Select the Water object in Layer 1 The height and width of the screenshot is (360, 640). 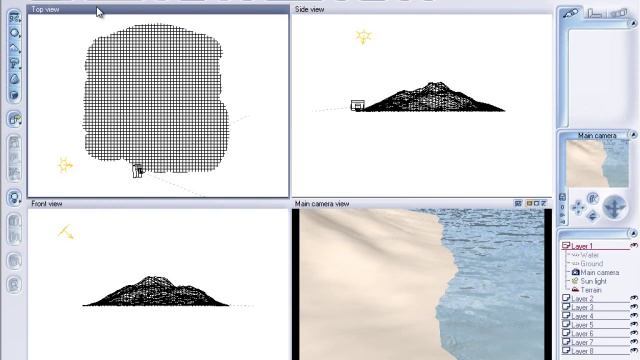click(x=589, y=255)
